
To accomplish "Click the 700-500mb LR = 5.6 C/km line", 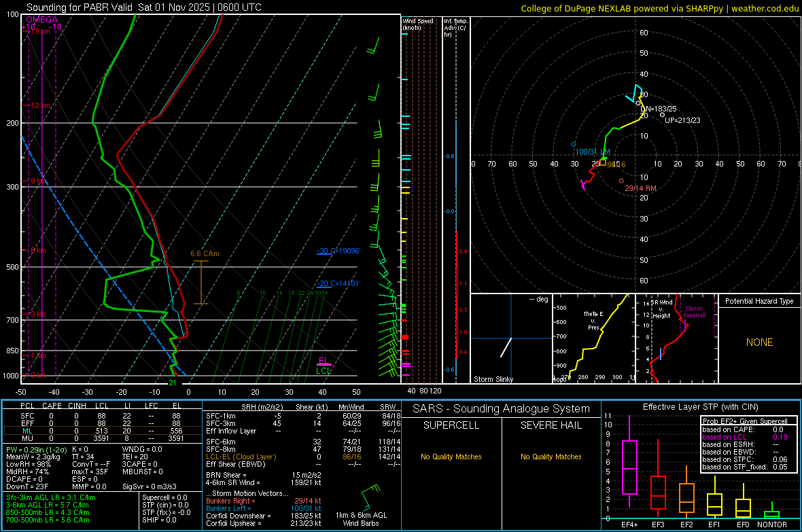I will point(48,520).
